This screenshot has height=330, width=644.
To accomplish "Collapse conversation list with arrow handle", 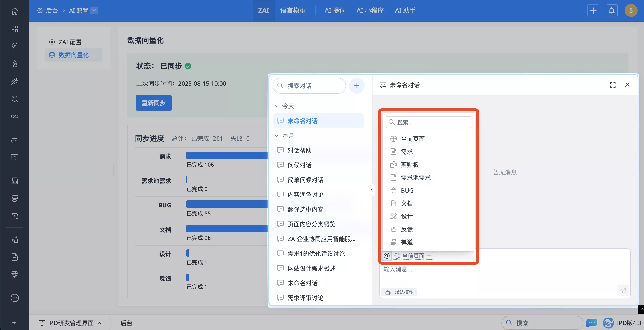I will pos(372,190).
